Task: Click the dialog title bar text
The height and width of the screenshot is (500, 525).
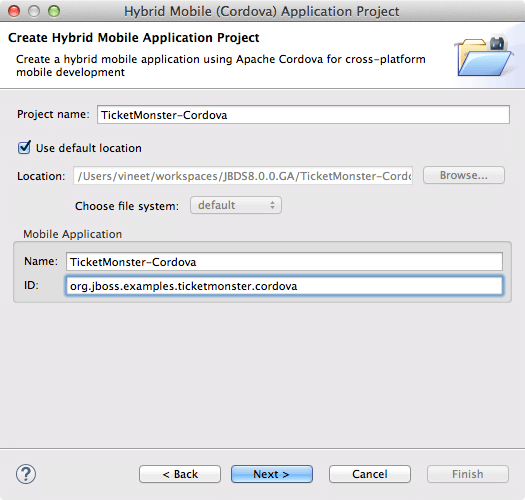Action: (261, 11)
